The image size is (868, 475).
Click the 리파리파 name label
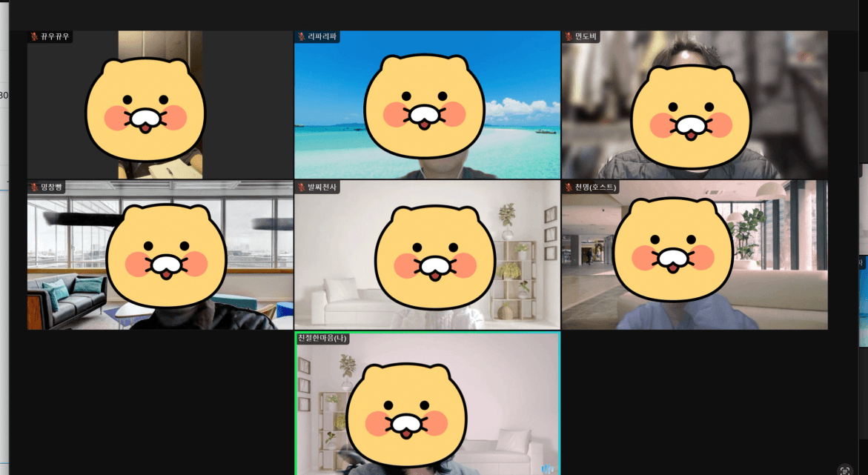(x=322, y=37)
